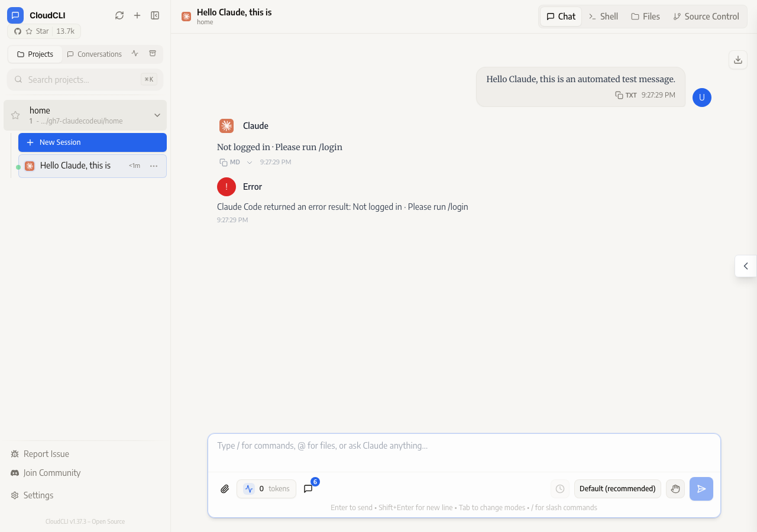Open the 0 tokens usage indicator

[x=266, y=489]
